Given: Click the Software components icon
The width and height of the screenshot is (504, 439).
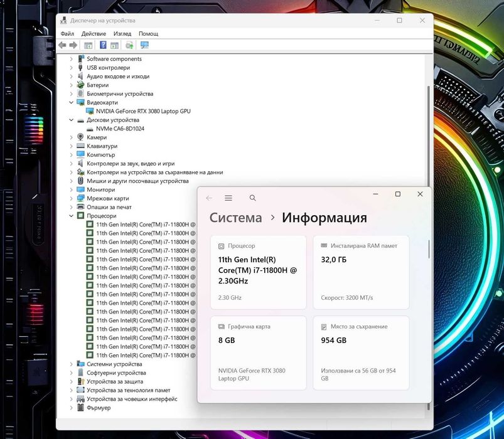Looking at the screenshot, I should [80, 59].
